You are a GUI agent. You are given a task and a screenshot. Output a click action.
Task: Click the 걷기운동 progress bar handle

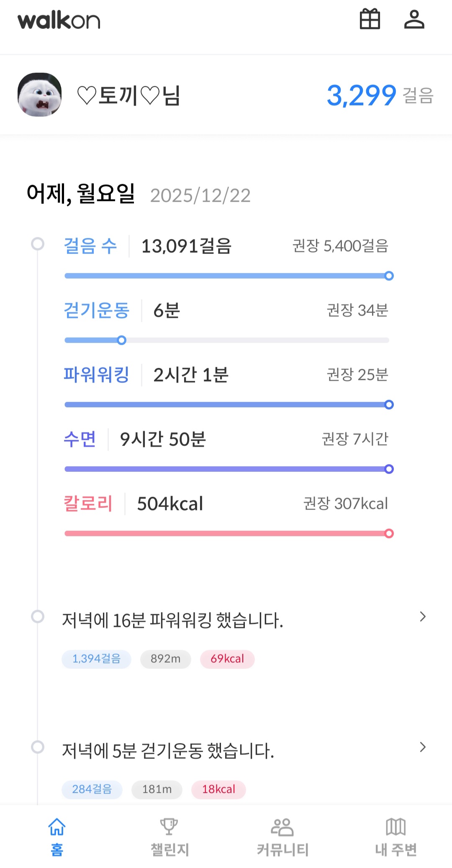[x=122, y=340]
